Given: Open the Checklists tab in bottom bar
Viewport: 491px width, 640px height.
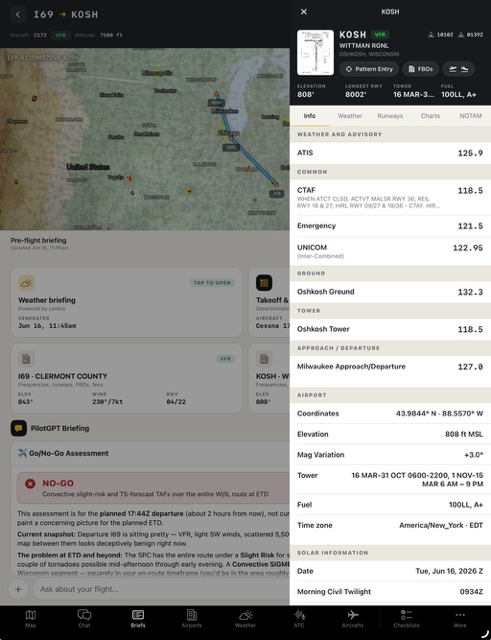Looking at the screenshot, I should coord(407,619).
